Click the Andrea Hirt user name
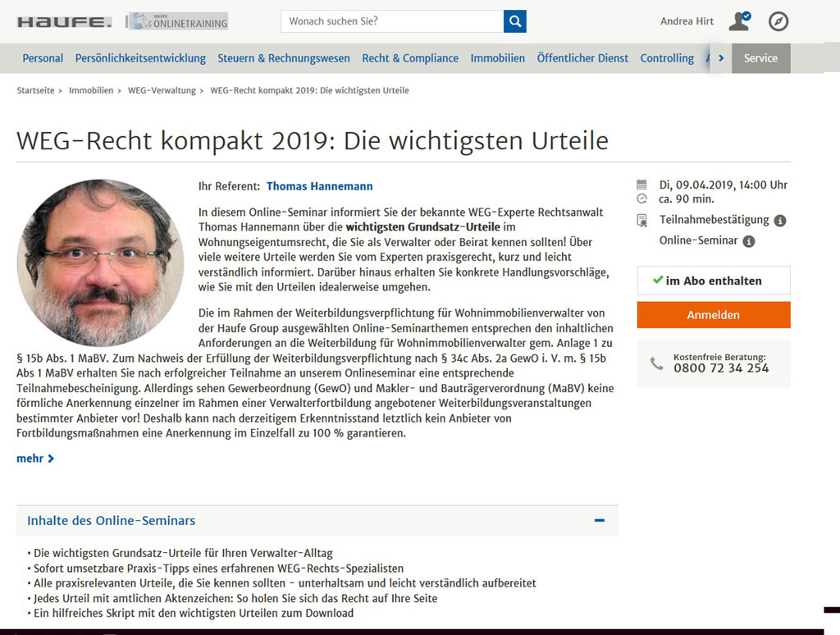Viewport: 840px width, 635px height. coord(687,21)
